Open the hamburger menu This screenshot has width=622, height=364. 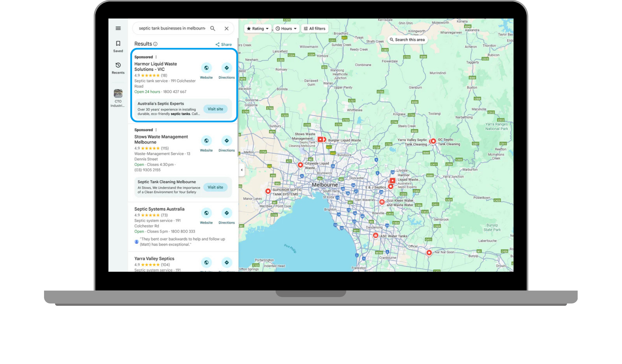click(x=118, y=28)
